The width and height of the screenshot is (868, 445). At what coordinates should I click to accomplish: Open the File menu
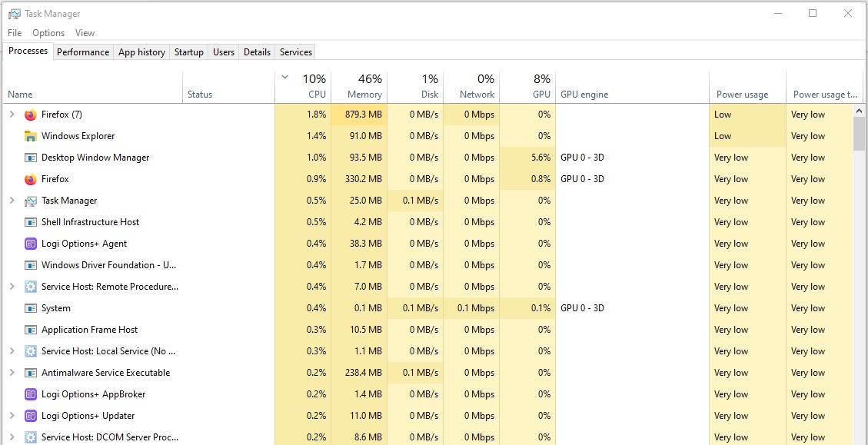pos(15,33)
